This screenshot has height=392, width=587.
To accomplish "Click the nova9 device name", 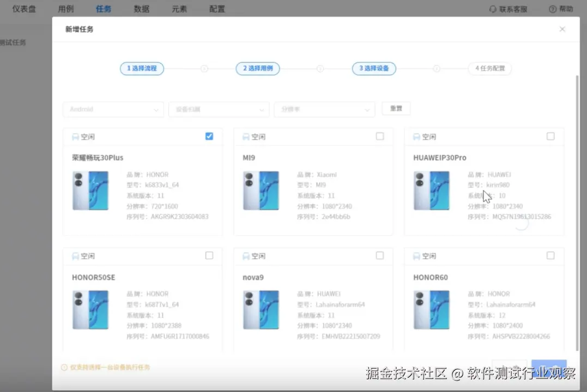I will (x=253, y=278).
